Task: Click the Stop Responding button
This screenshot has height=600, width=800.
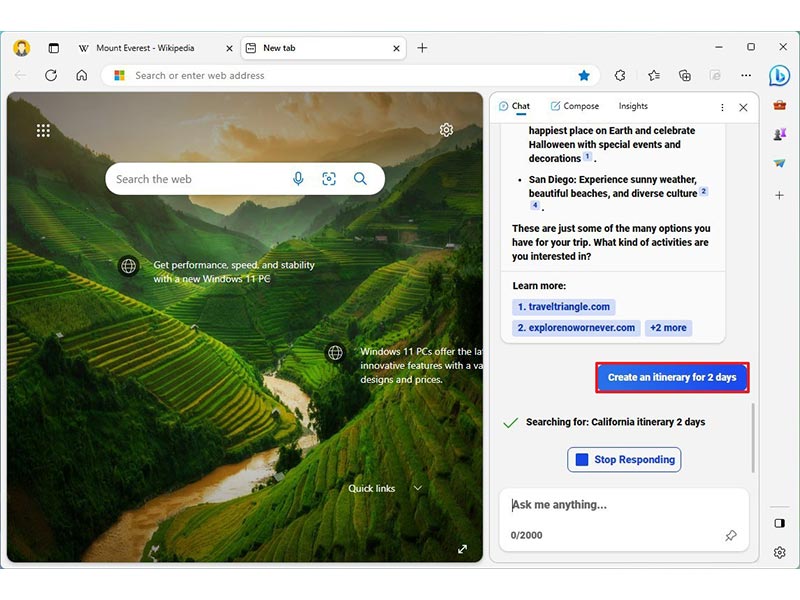Action: pos(624,460)
